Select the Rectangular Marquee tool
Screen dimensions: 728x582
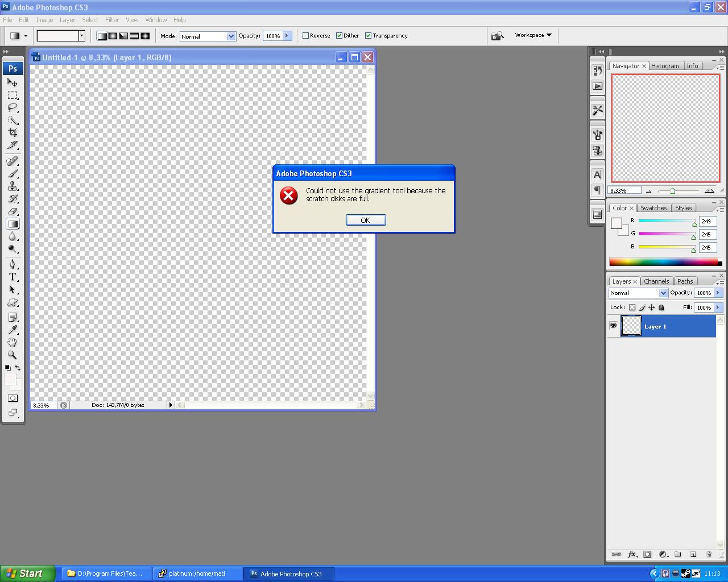click(12, 95)
